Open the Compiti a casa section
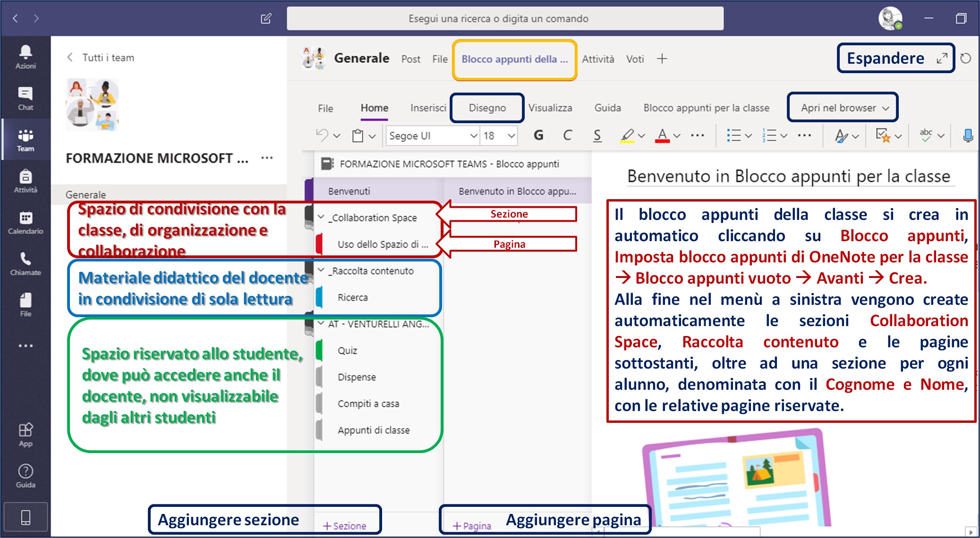 (368, 403)
